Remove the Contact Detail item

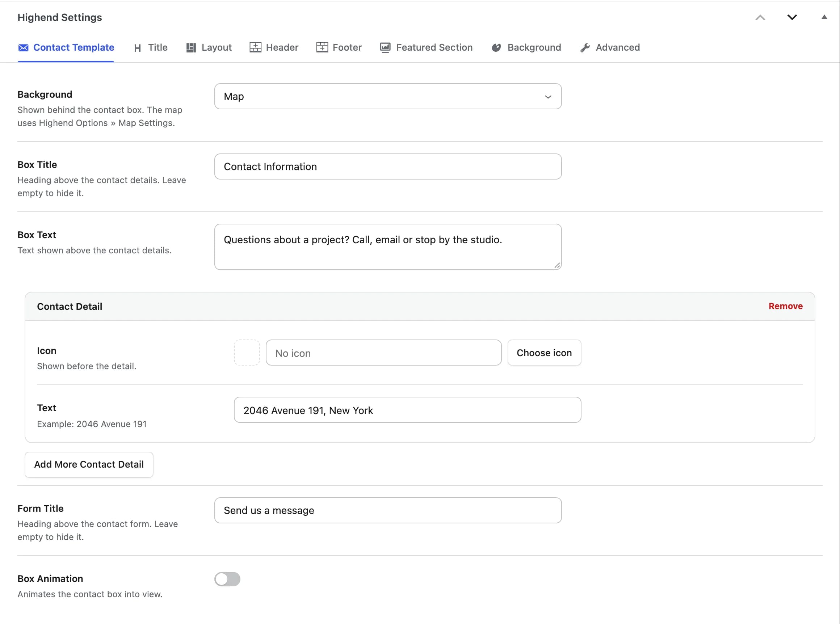[x=785, y=306]
